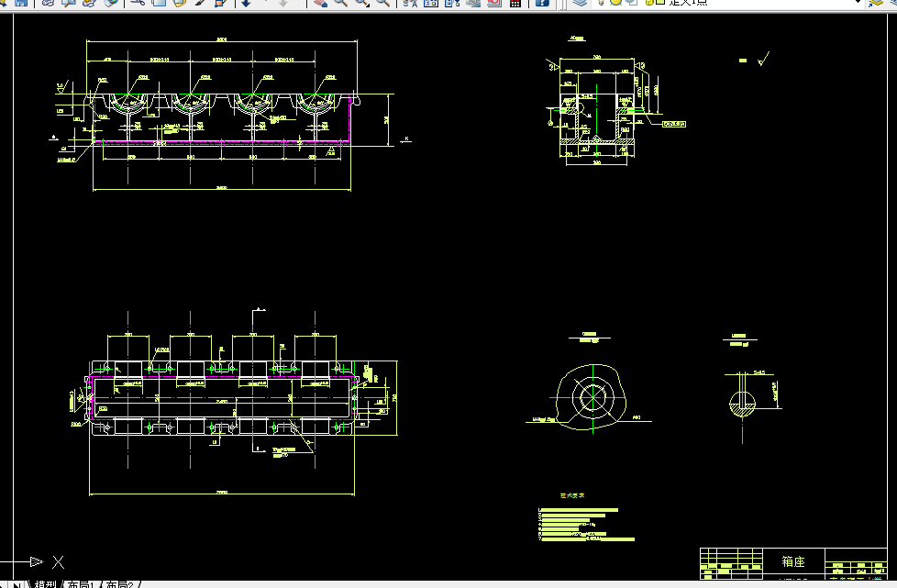This screenshot has height=588, width=897.
Task: Select the Zoom Realtime magnifier
Action: coord(341,2)
